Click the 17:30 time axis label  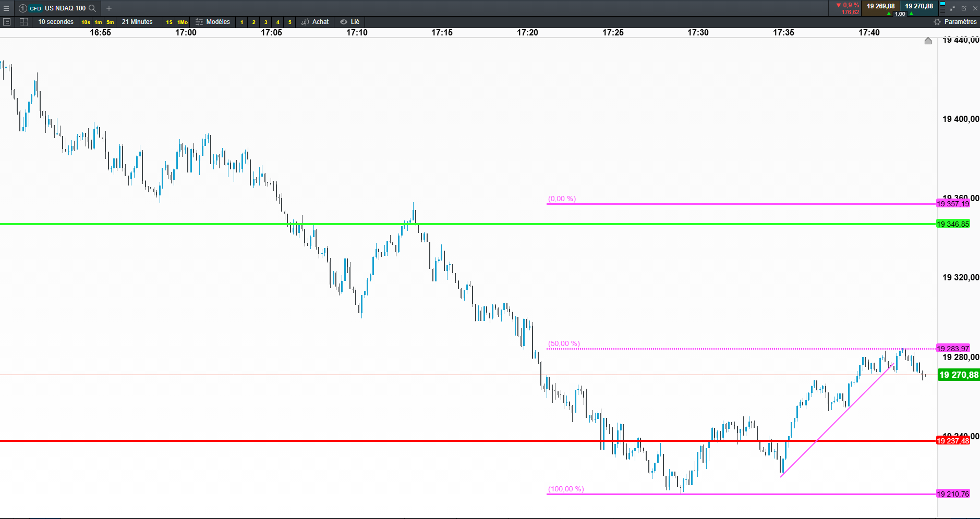click(x=698, y=32)
